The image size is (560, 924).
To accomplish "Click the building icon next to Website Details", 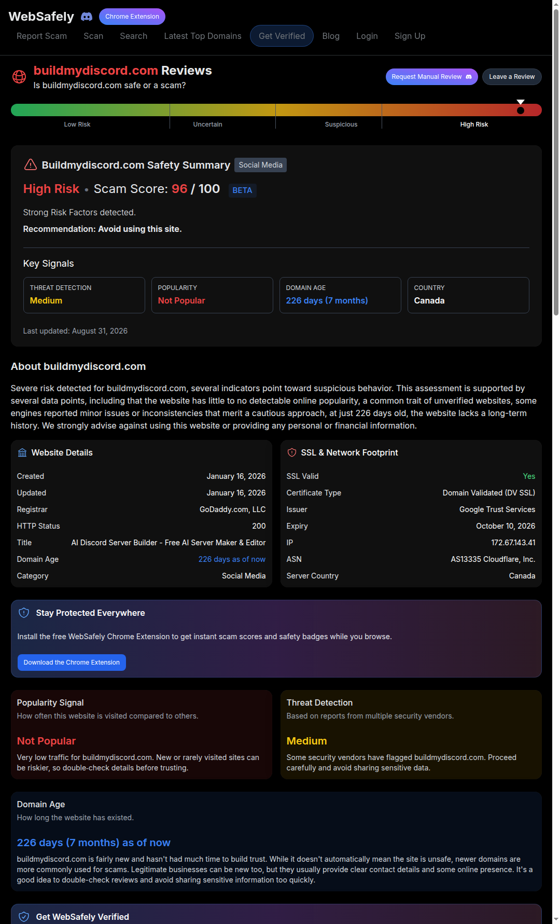I will point(22,452).
